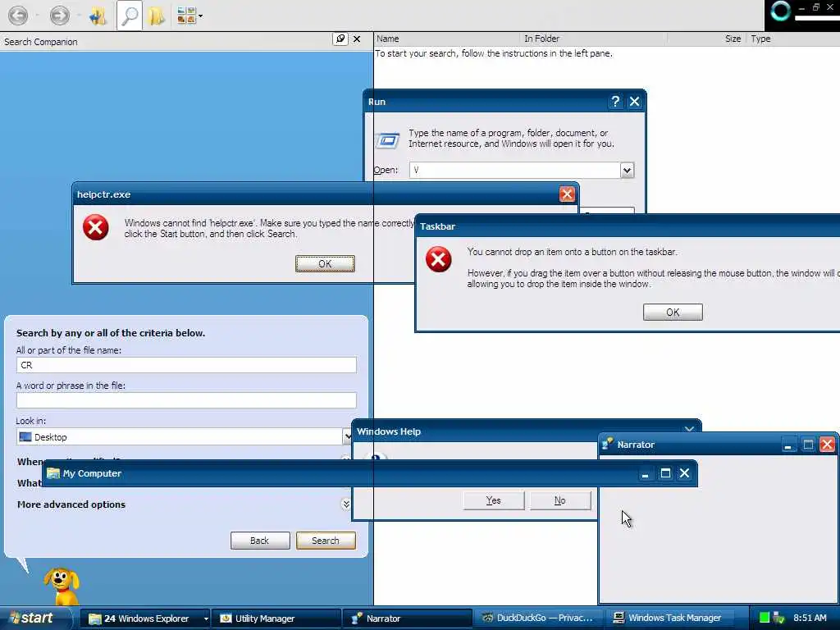The image size is (840, 630).
Task: Switch to DuckDuckGo taskbar button
Action: pos(538,619)
